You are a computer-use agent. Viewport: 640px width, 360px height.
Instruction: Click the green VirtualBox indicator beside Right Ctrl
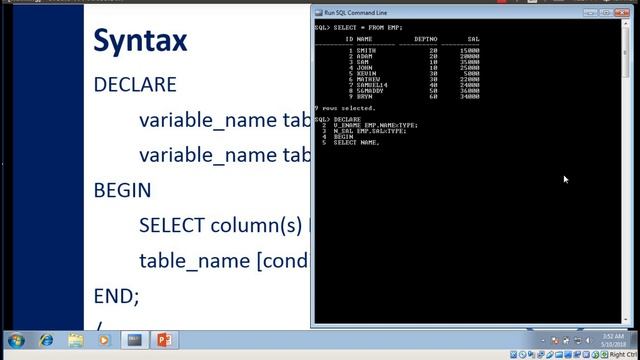click(x=604, y=355)
